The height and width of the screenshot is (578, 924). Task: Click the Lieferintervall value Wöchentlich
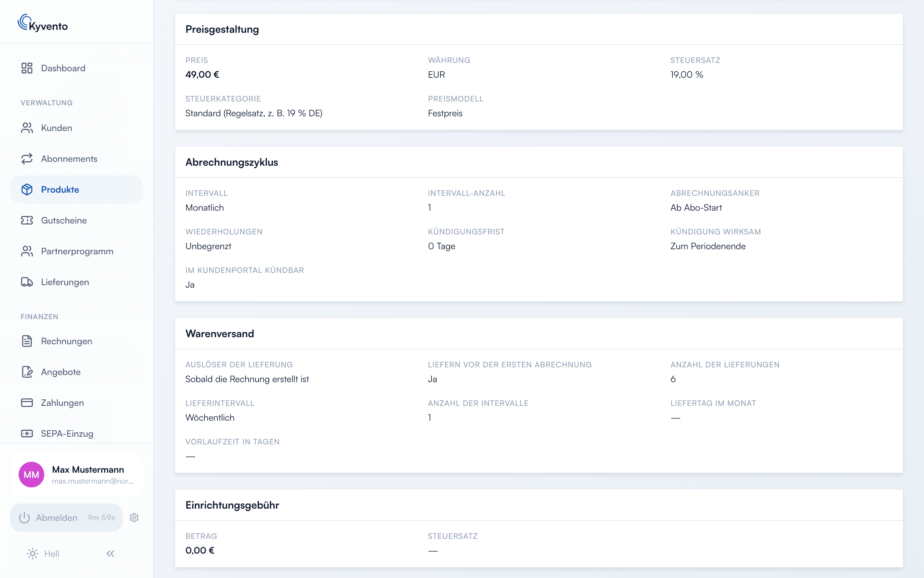tap(210, 417)
